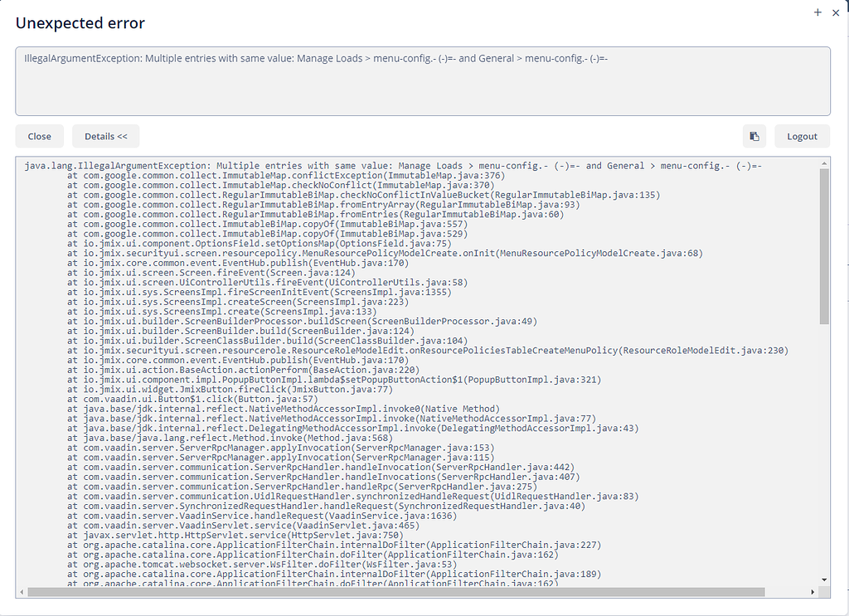This screenshot has height=616, width=849.
Task: Click the error message text area
Action: 423,81
